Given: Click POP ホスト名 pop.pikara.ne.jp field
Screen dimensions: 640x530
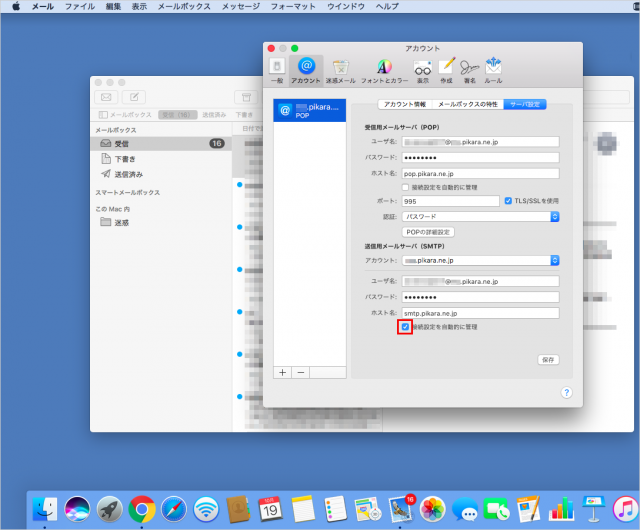Looking at the screenshot, I should point(480,174).
